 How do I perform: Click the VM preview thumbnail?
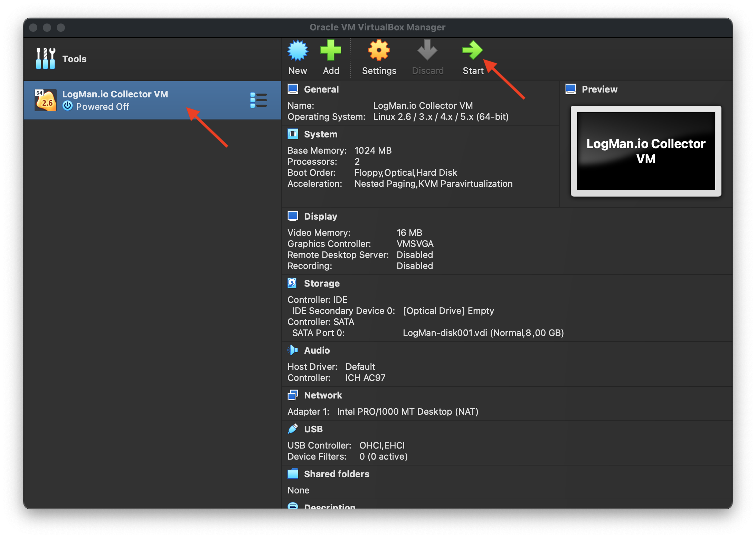(645, 151)
